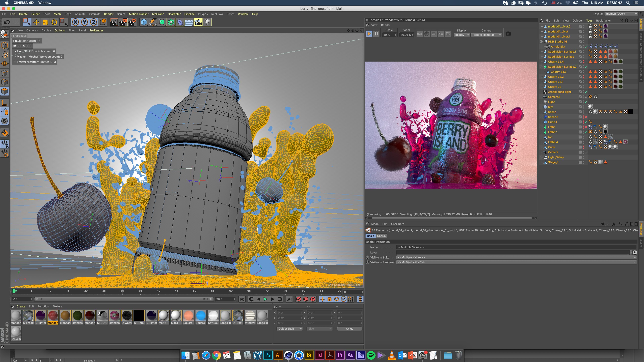Open the active camera dropdown
644x362 pixels.
486,35
